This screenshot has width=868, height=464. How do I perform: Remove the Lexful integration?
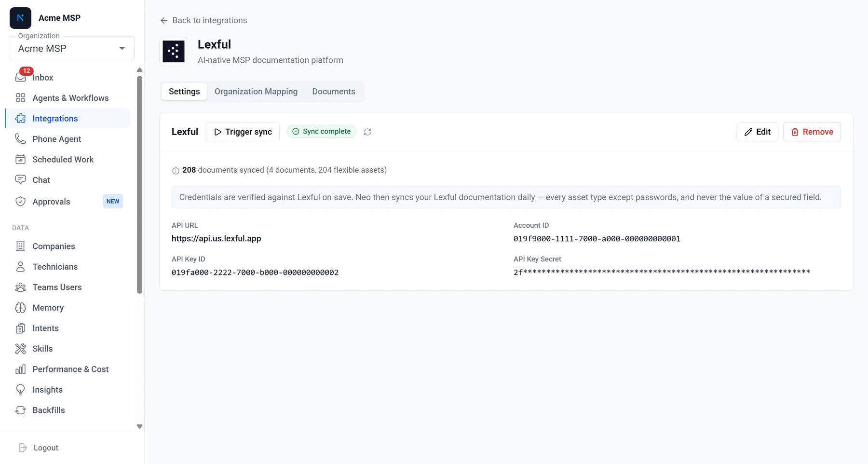pyautogui.click(x=812, y=132)
